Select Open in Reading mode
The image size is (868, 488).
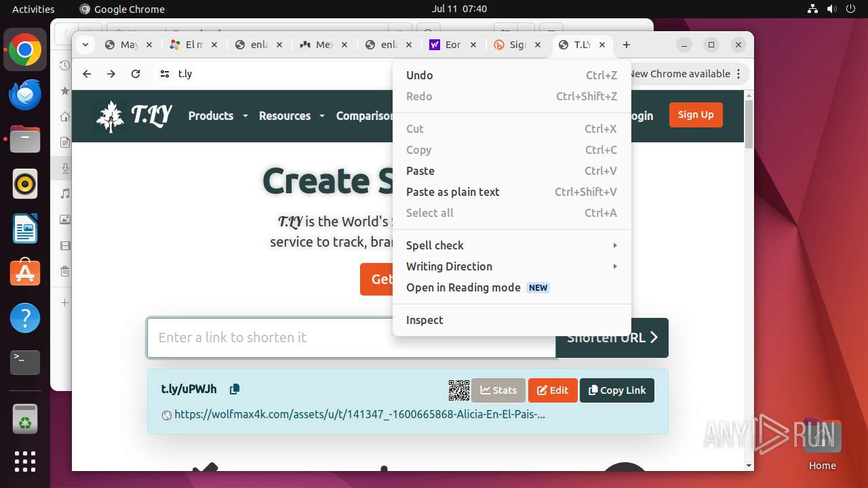512,287
